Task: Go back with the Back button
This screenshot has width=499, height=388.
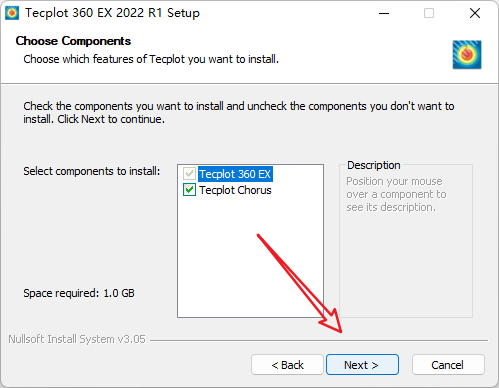Action: 287,365
